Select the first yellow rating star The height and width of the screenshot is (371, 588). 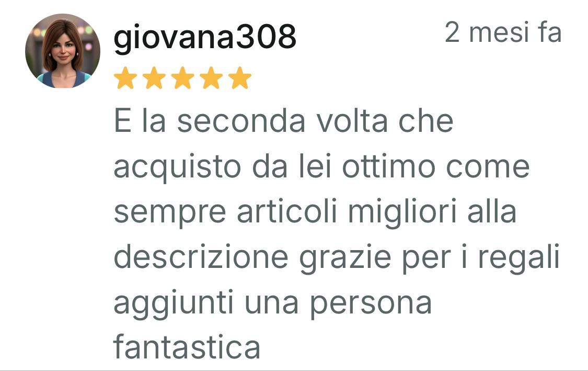pyautogui.click(x=125, y=78)
